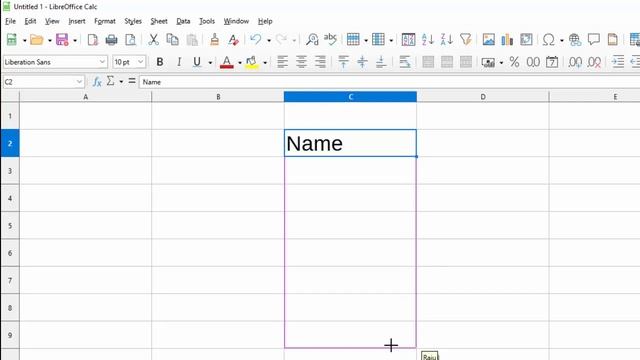The height and width of the screenshot is (360, 640).
Task: Open the Insert menu
Action: pos(77,21)
